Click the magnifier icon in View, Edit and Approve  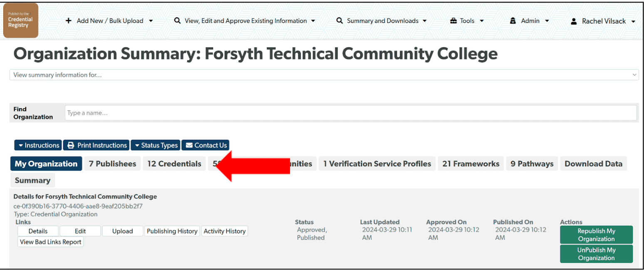[x=177, y=20]
